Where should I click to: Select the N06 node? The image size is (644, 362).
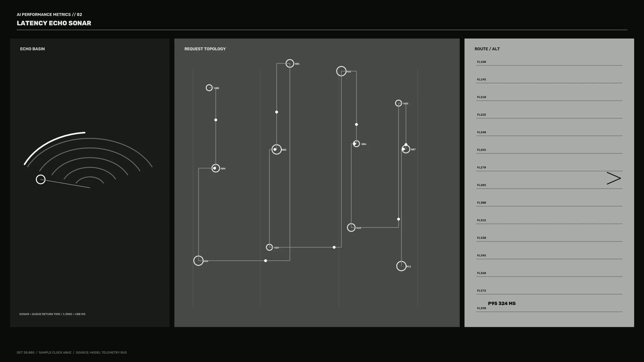356,144
